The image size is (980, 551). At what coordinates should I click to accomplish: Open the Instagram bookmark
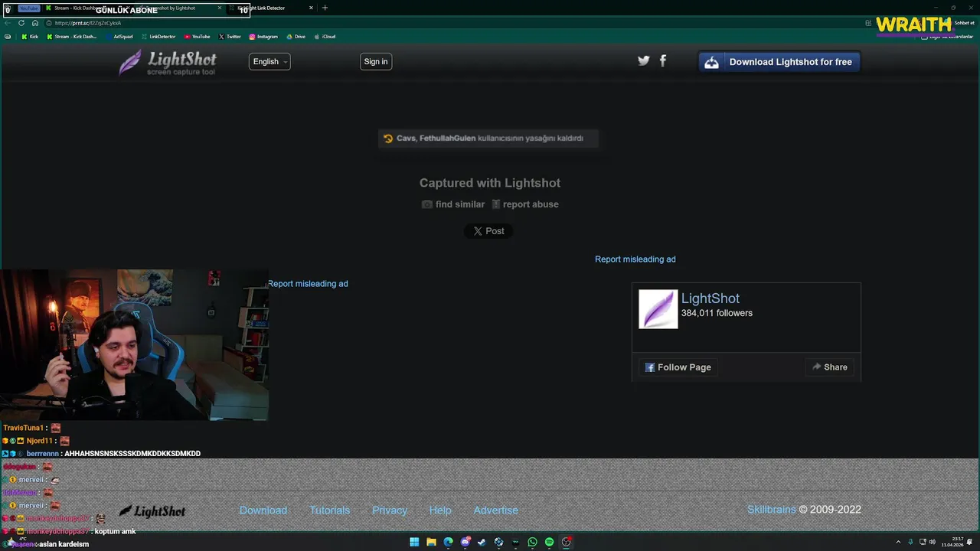(x=263, y=37)
